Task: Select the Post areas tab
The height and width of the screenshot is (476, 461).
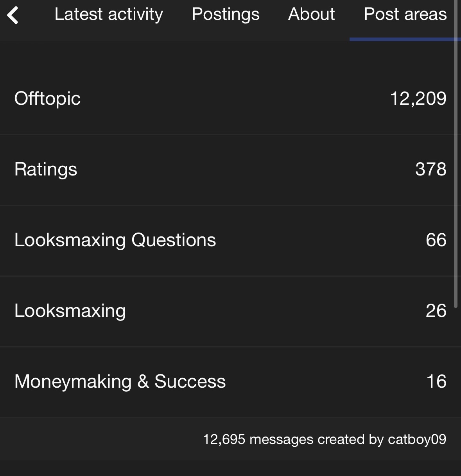Action: point(405,14)
